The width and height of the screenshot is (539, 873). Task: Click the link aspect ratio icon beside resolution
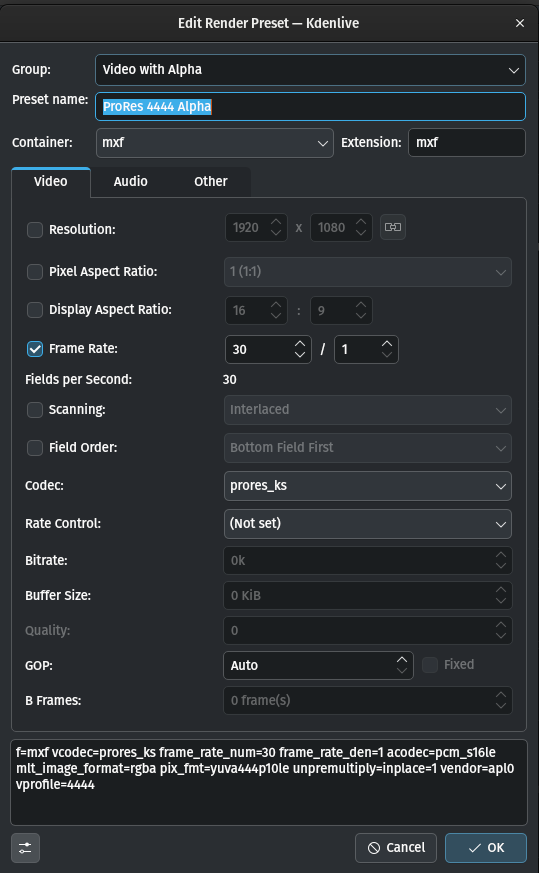coord(393,227)
